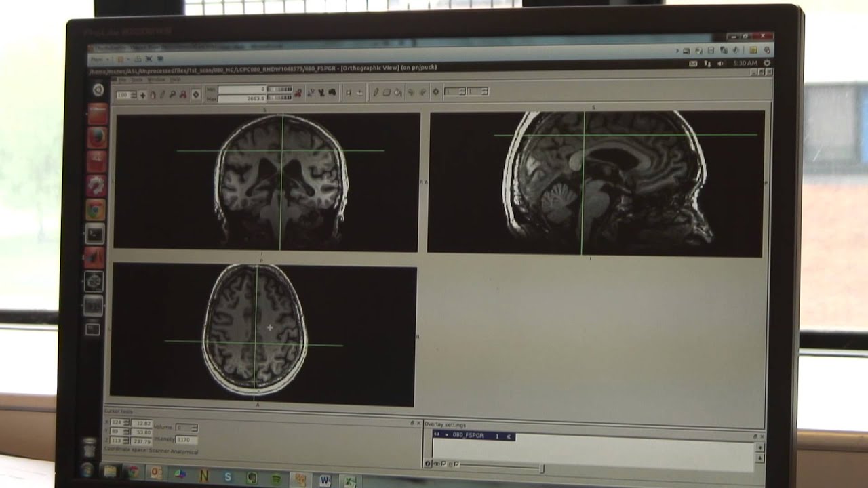Open Word from the Windows taskbar
Screen dimensions: 868x488
(325, 480)
